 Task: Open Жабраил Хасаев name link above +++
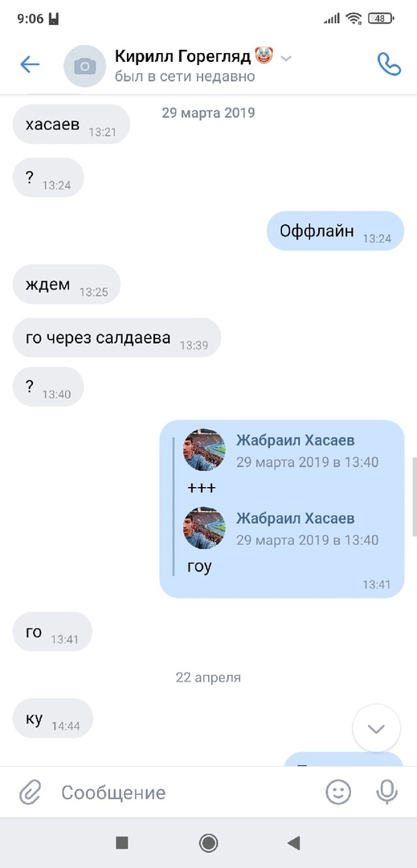tap(296, 440)
